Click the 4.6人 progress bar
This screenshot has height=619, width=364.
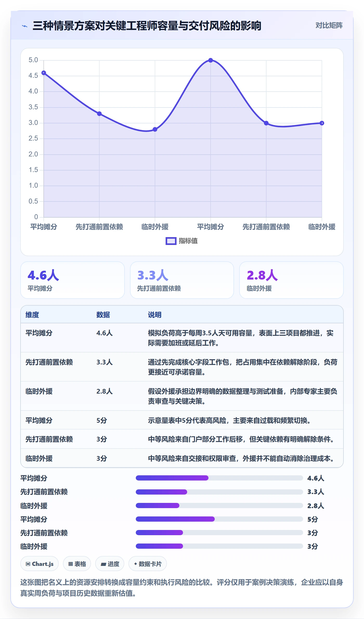tap(219, 478)
